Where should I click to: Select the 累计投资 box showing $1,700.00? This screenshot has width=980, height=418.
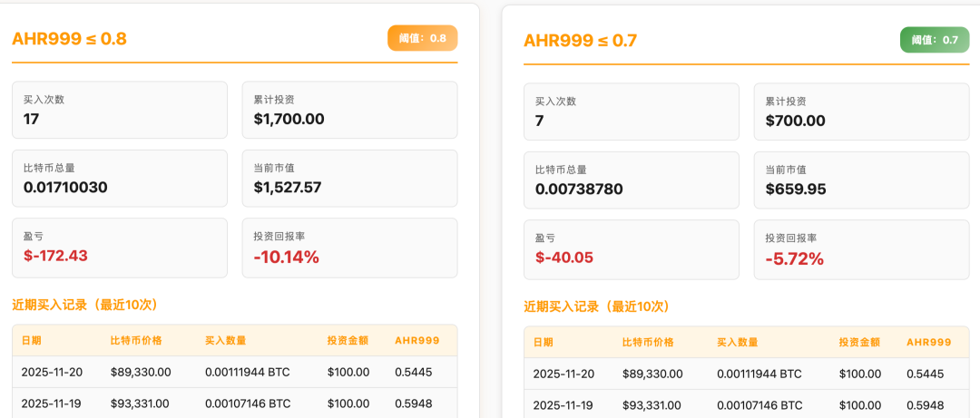[350, 110]
